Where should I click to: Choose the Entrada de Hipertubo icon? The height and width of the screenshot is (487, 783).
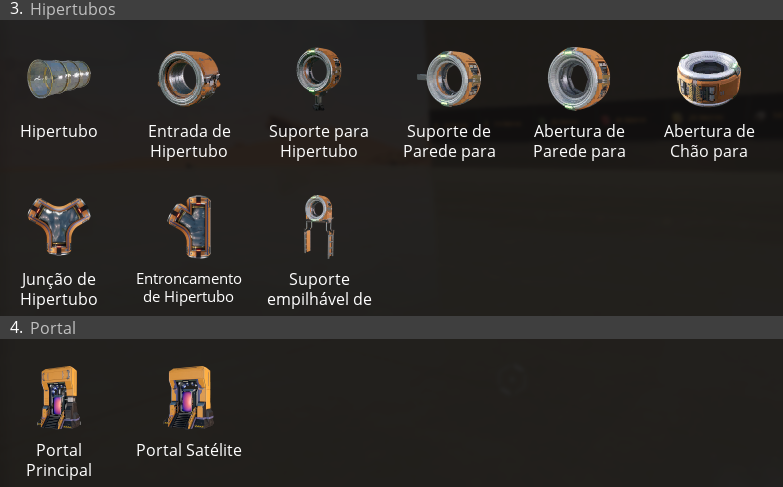click(x=189, y=77)
